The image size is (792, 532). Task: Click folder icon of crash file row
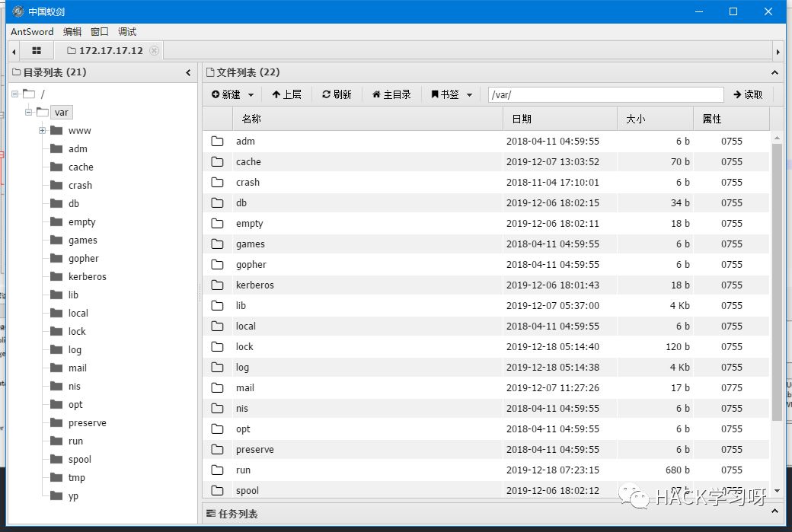217,182
